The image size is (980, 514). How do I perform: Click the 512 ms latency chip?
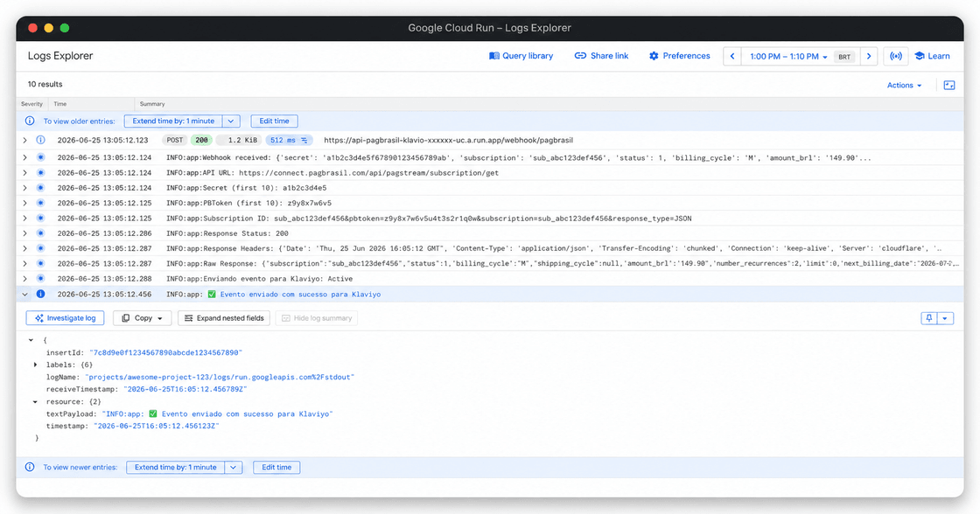288,141
